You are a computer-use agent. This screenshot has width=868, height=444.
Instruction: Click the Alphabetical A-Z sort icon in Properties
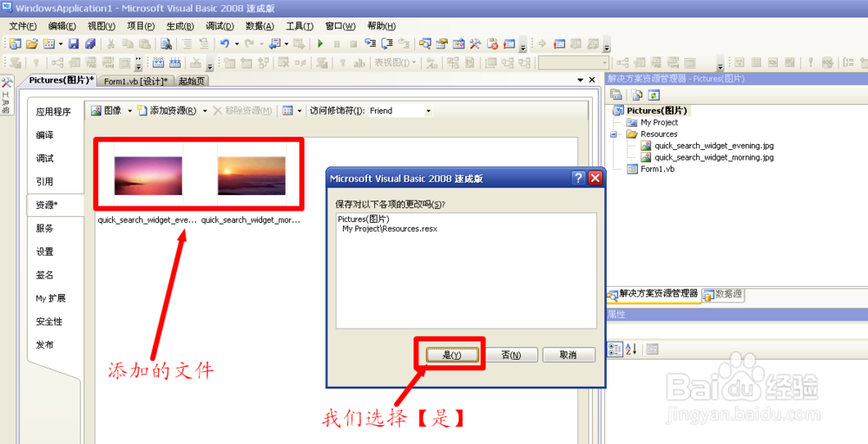click(x=631, y=349)
